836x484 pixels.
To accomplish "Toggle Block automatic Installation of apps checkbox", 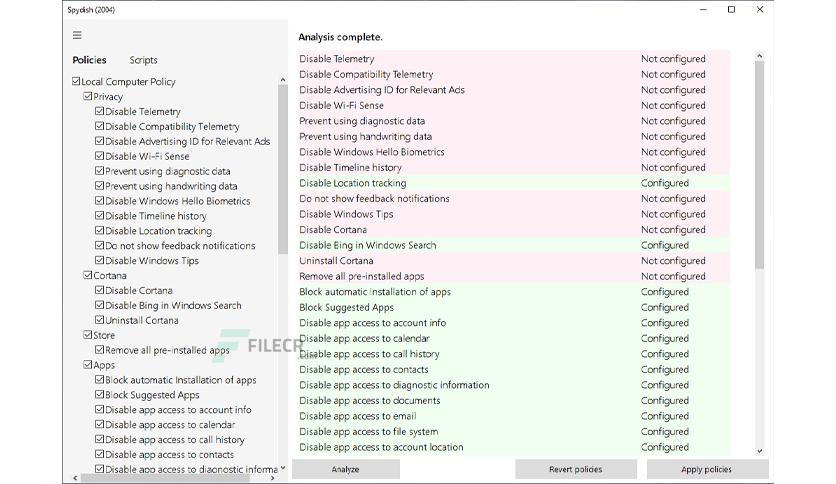I will click(99, 380).
